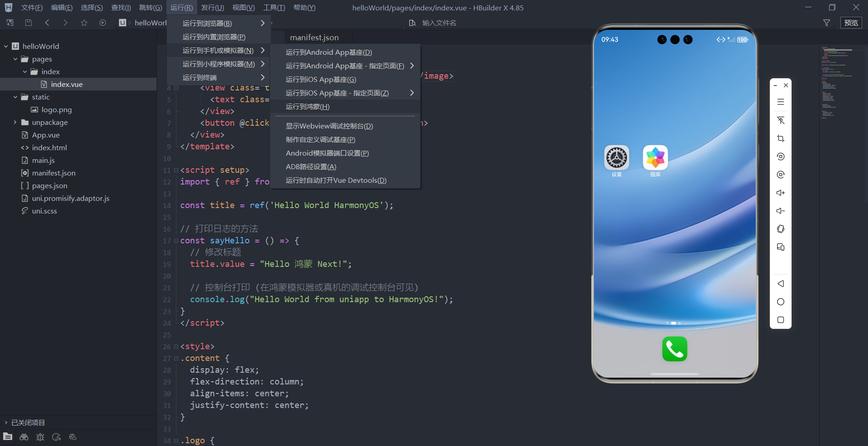This screenshot has width=868, height=446.
Task: Tap emulator back triangle button
Action: 781,284
